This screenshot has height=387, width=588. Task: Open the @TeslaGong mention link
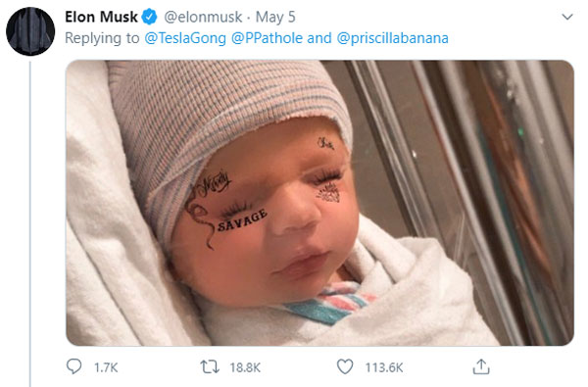(185, 38)
